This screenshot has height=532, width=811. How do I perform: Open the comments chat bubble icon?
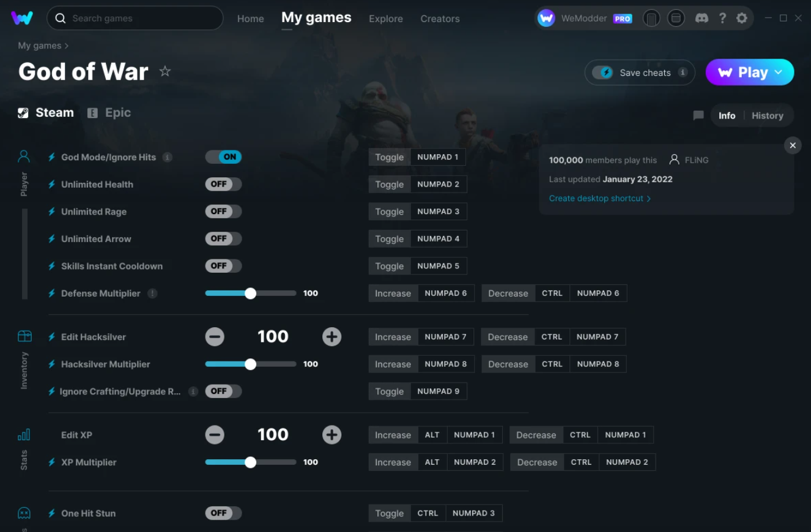tap(698, 116)
